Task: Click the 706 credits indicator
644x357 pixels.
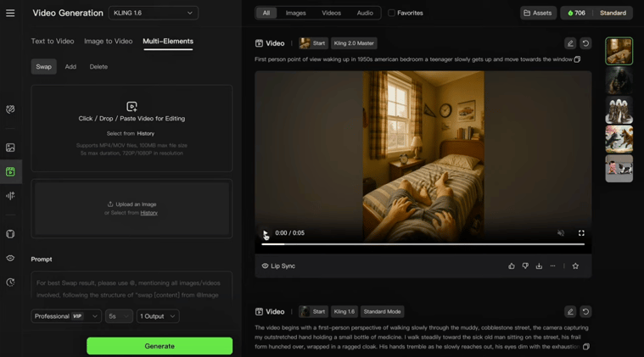Action: pos(577,13)
